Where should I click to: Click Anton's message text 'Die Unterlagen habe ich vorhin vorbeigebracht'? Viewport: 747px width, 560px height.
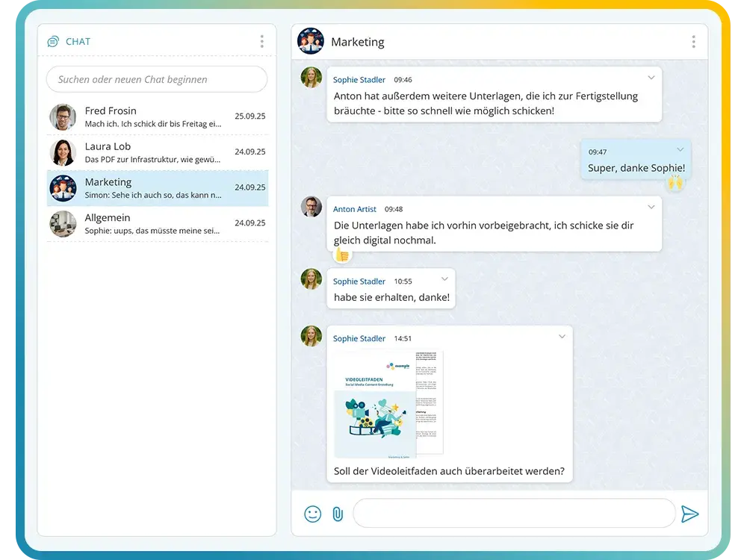(441, 225)
